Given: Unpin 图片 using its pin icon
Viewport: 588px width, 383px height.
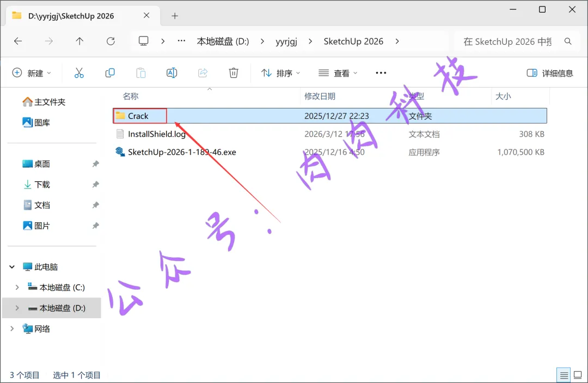Looking at the screenshot, I should 96,226.
